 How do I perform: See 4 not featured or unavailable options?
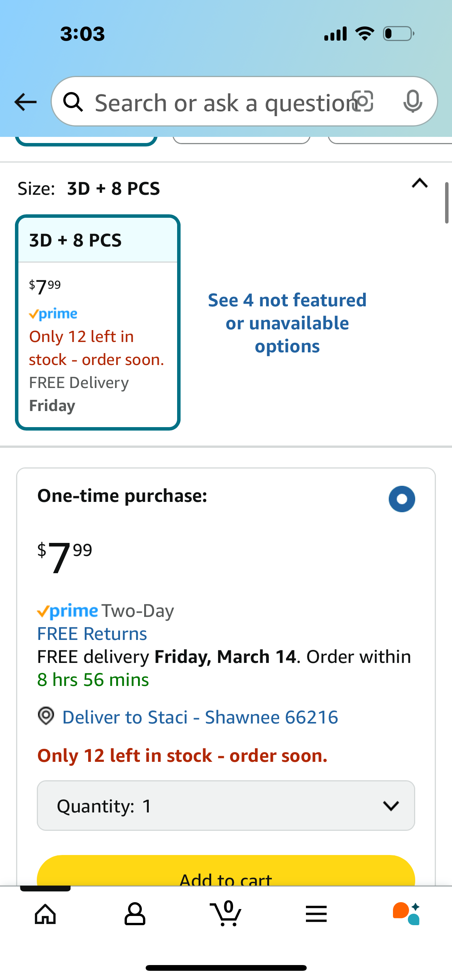pos(287,323)
